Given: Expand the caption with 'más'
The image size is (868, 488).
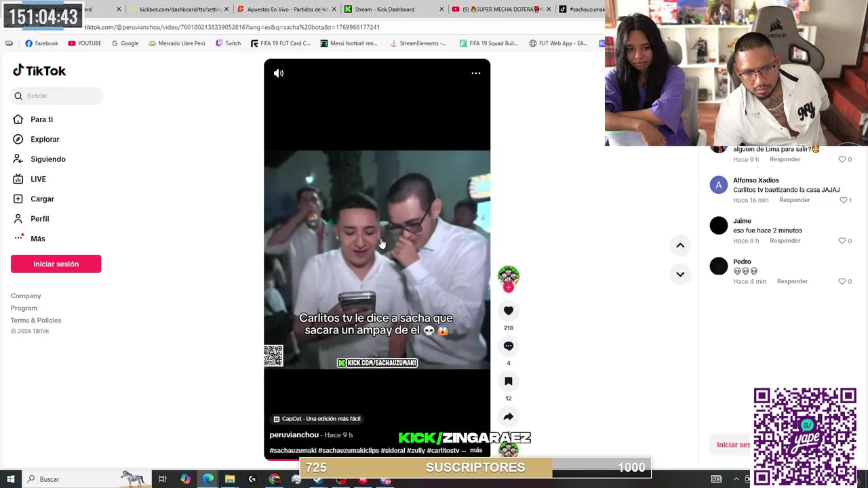Looking at the screenshot, I should point(476,450).
